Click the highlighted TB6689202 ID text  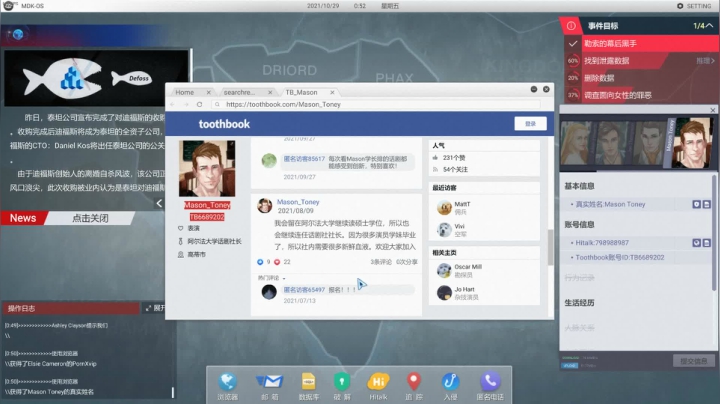coord(207,217)
